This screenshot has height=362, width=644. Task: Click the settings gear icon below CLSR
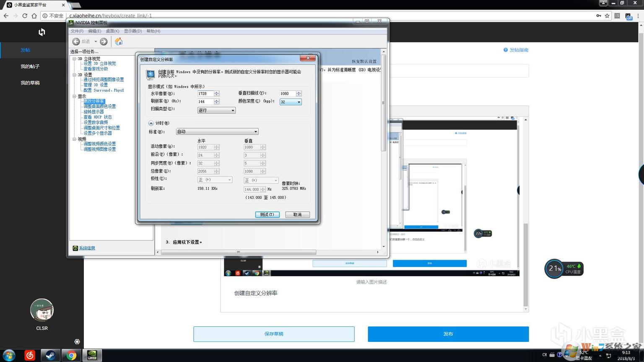(77, 342)
